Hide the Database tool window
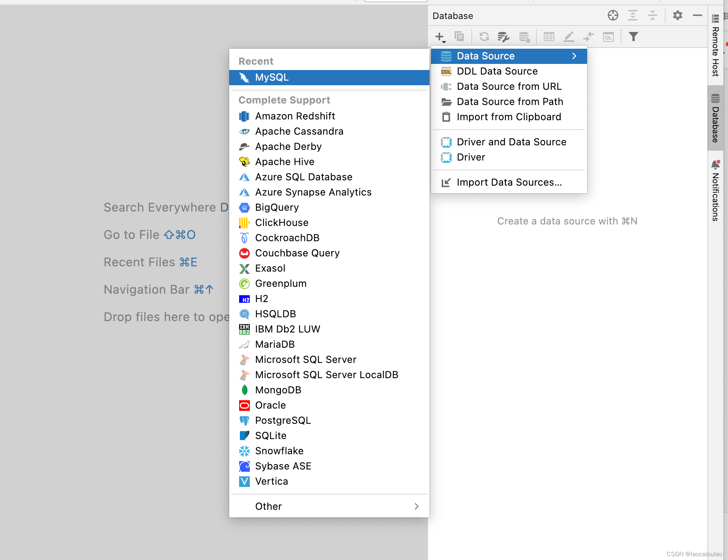 [698, 16]
